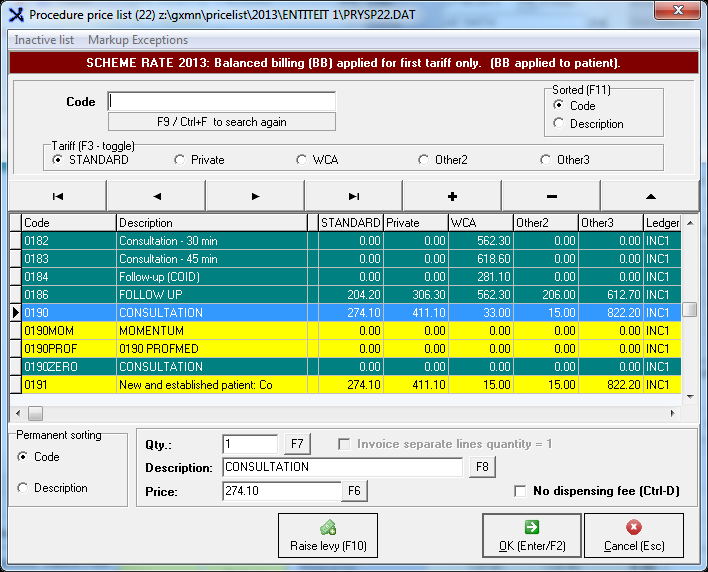Viewport: 708px width, 572px height.
Task: Add new record with plus button
Action: pos(452,196)
